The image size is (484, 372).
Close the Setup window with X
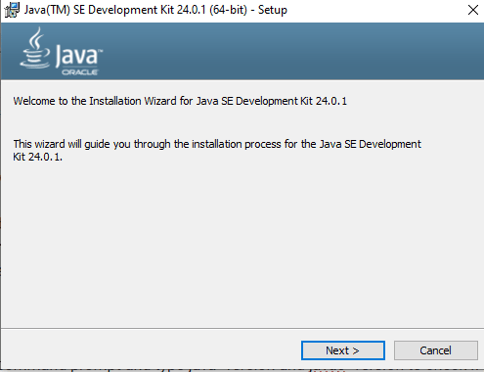click(473, 10)
